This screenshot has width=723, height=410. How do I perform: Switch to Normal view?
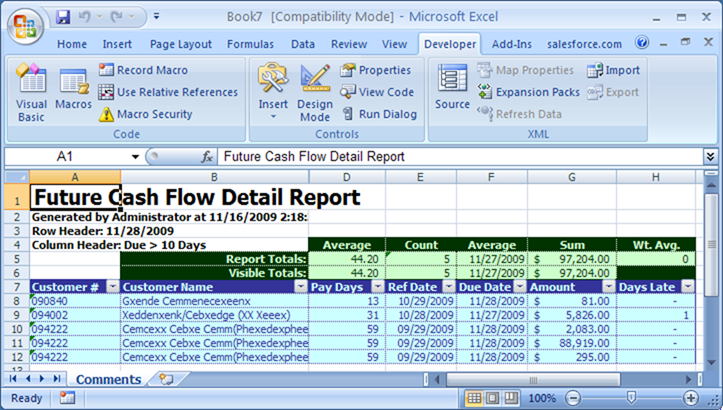click(474, 398)
